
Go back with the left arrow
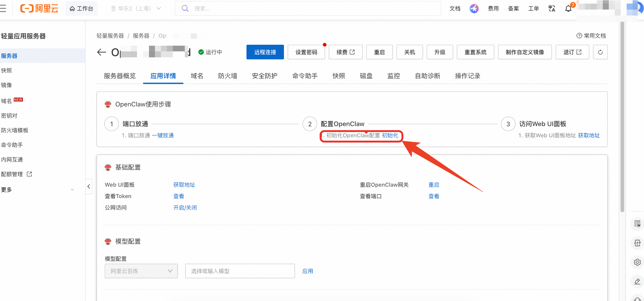[102, 52]
